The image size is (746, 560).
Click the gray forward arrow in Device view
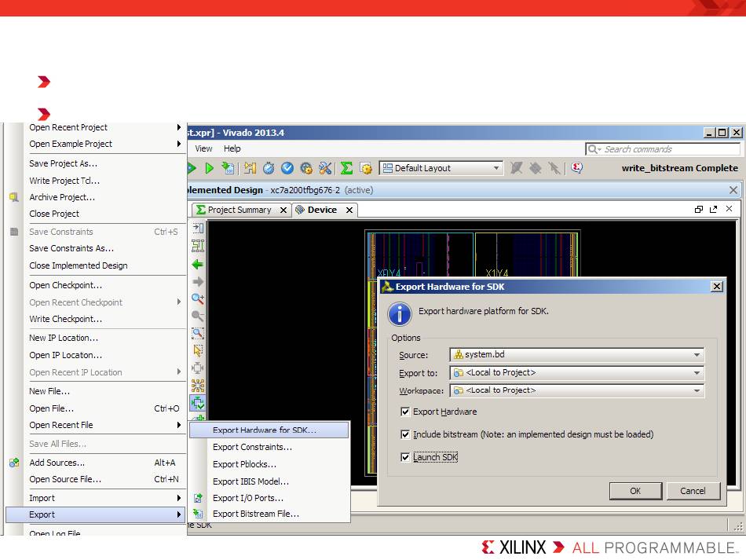(197, 282)
